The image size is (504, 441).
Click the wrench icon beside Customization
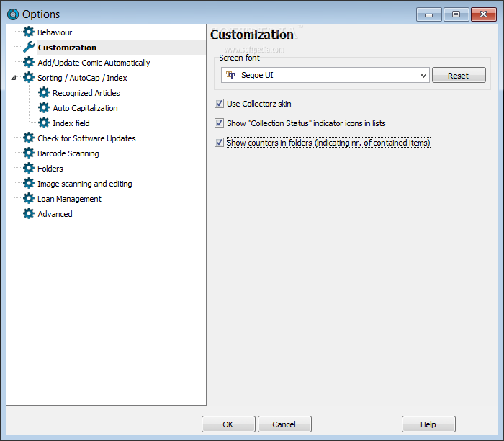(x=29, y=47)
